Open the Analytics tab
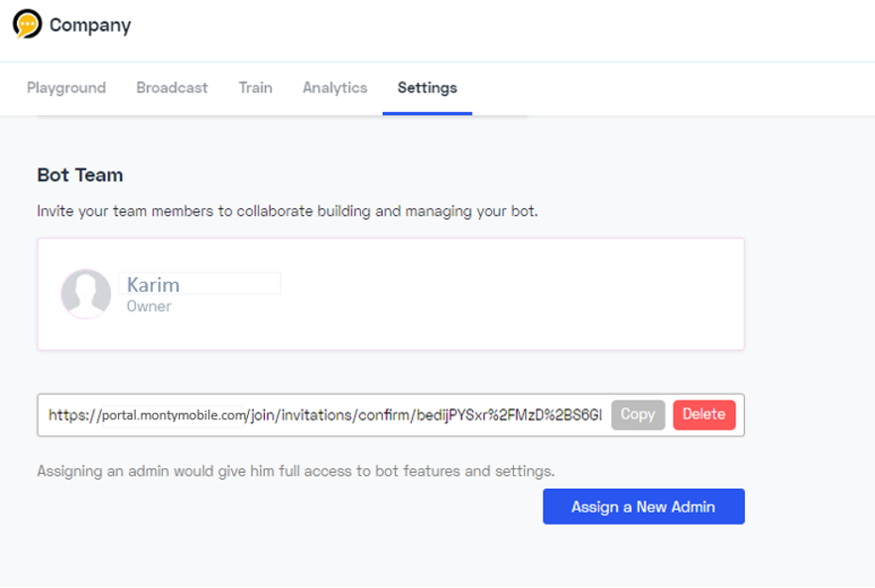Screen dimensions: 875x588 point(335,88)
